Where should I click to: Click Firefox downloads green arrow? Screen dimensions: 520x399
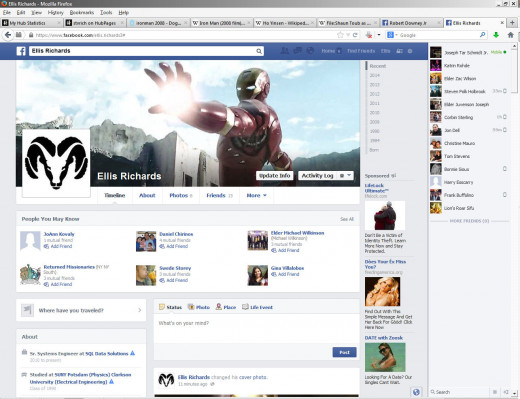(496, 35)
